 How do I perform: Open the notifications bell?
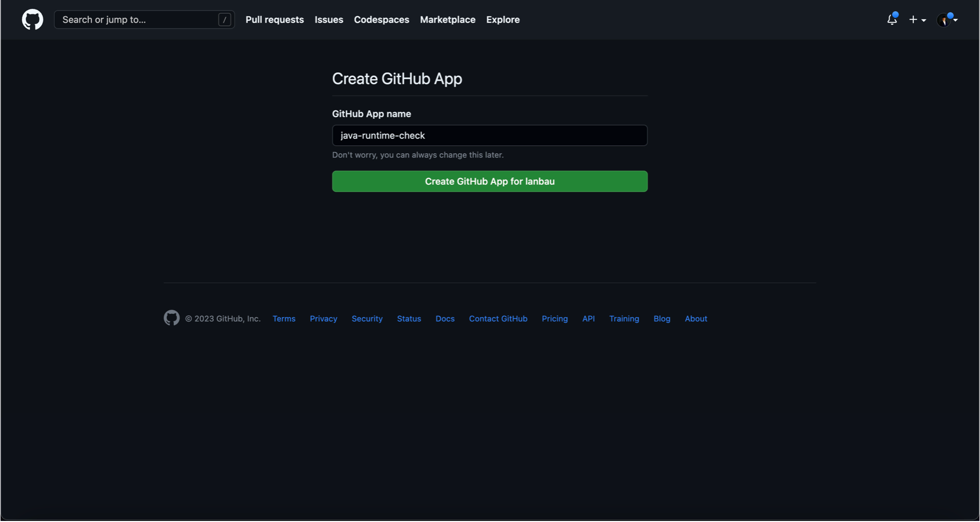[x=892, y=20]
